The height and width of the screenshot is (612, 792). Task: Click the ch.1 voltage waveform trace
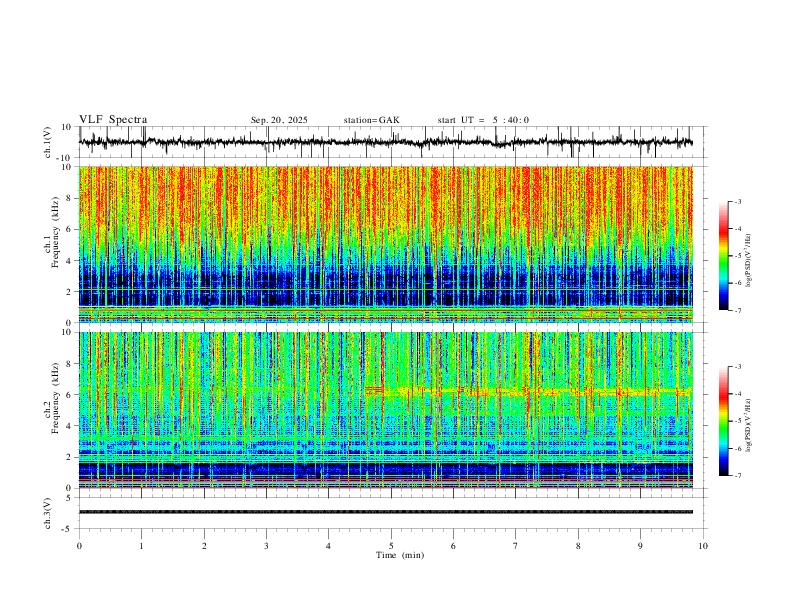point(385,142)
